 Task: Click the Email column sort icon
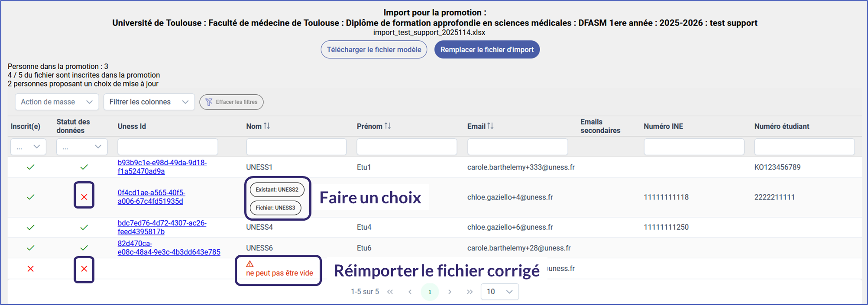coord(490,126)
